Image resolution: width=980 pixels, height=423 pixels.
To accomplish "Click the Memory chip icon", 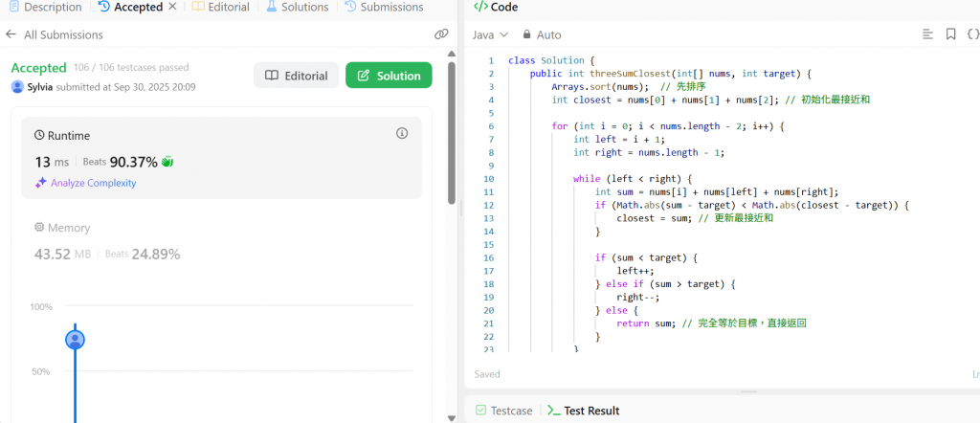I will pos(39,228).
